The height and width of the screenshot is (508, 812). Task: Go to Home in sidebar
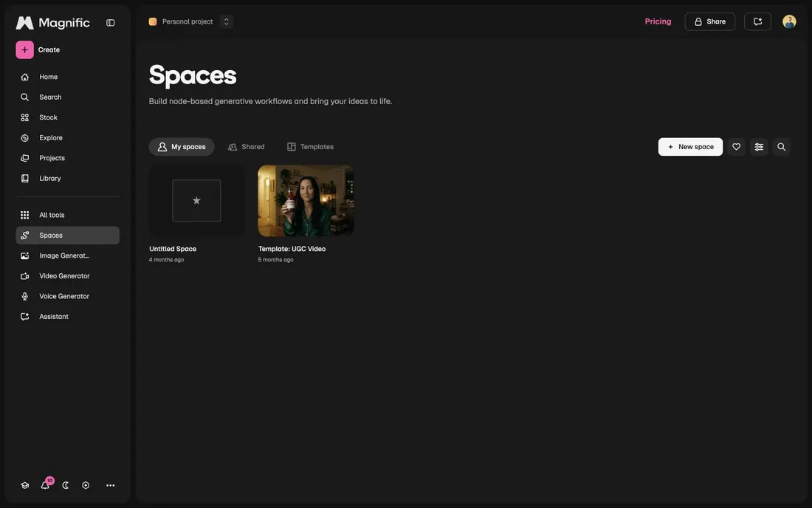pyautogui.click(x=67, y=77)
